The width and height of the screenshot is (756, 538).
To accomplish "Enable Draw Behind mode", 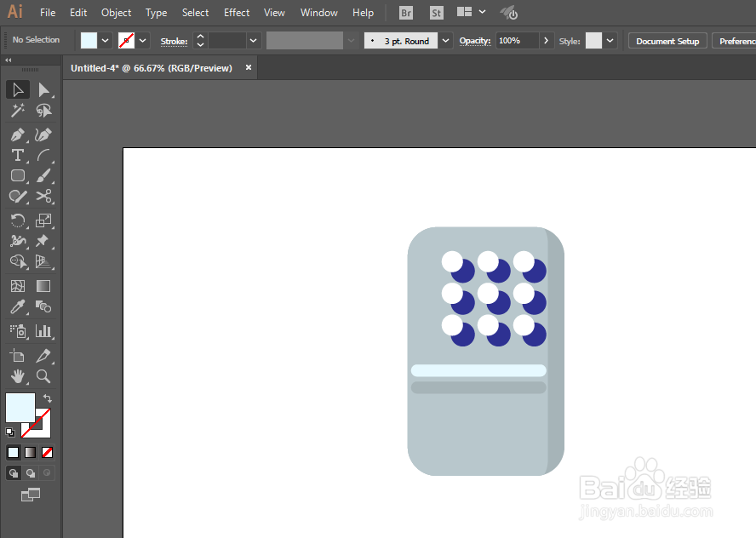I will tap(31, 473).
